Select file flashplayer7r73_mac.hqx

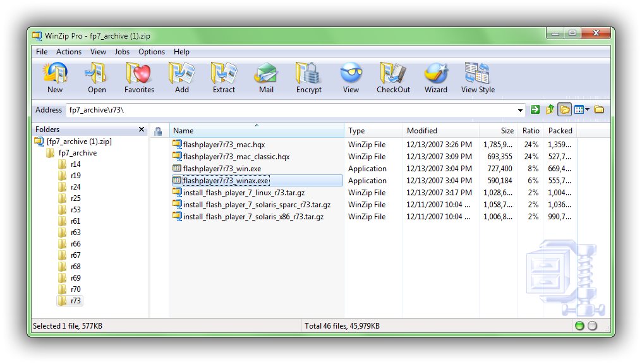224,145
